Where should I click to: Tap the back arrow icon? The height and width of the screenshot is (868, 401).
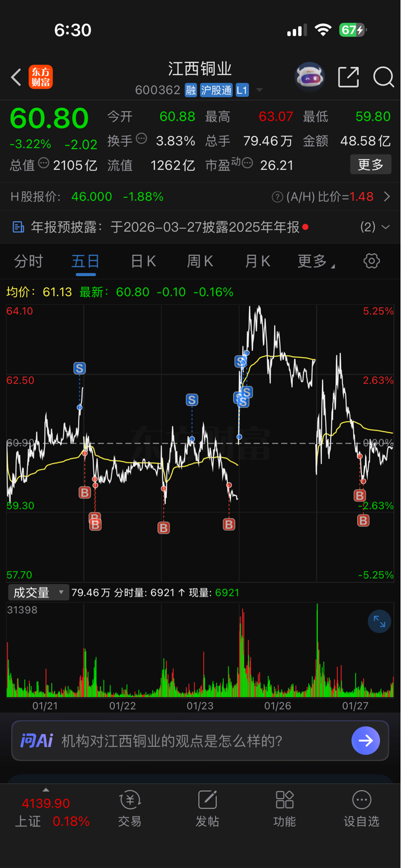click(16, 77)
